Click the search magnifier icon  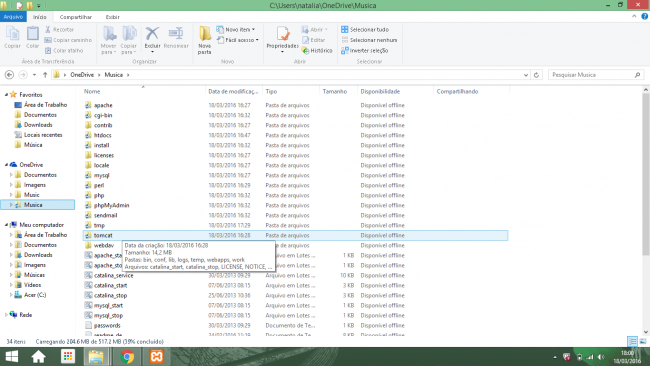pos(637,75)
